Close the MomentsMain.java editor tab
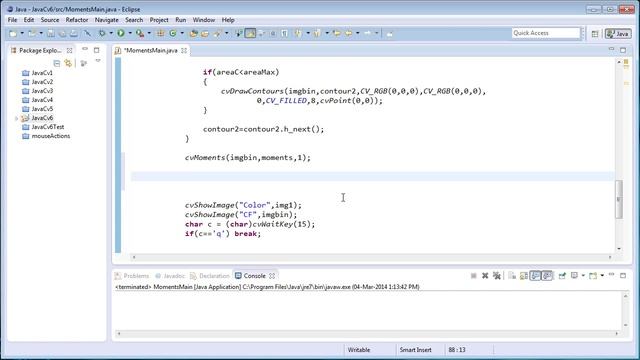 [184, 51]
